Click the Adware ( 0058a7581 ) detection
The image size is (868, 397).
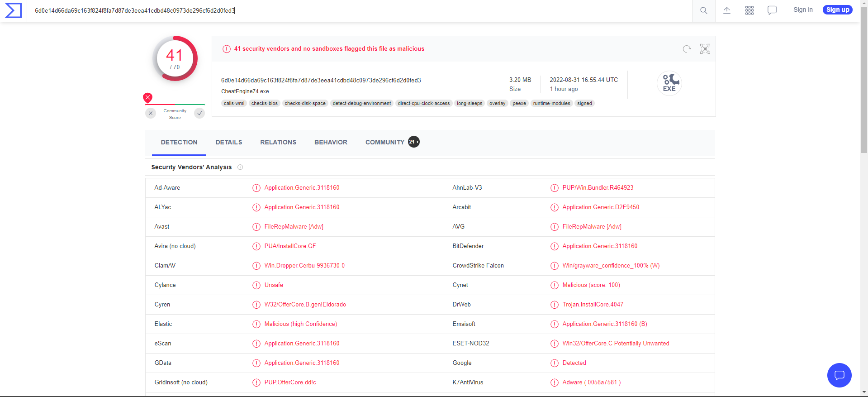tap(592, 383)
